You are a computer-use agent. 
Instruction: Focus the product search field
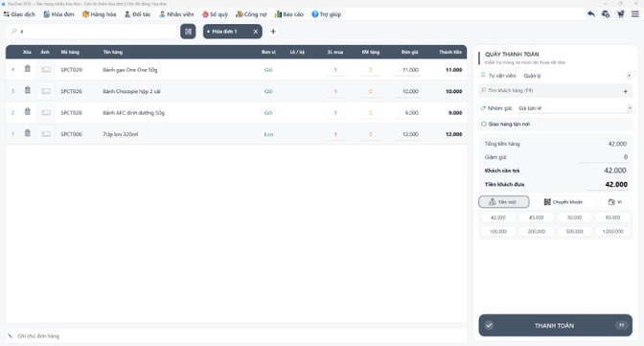91,32
